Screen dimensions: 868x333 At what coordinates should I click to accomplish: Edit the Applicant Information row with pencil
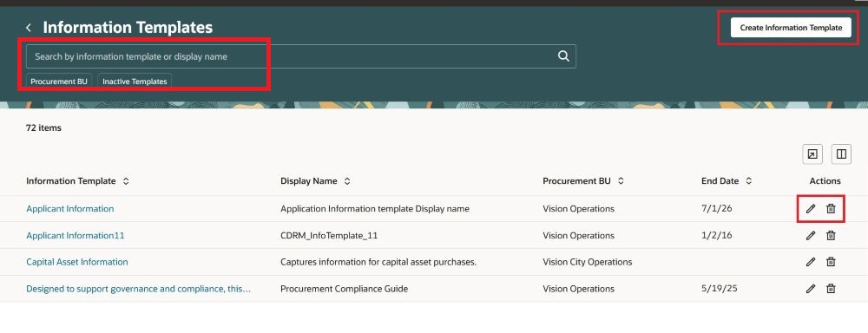point(811,208)
